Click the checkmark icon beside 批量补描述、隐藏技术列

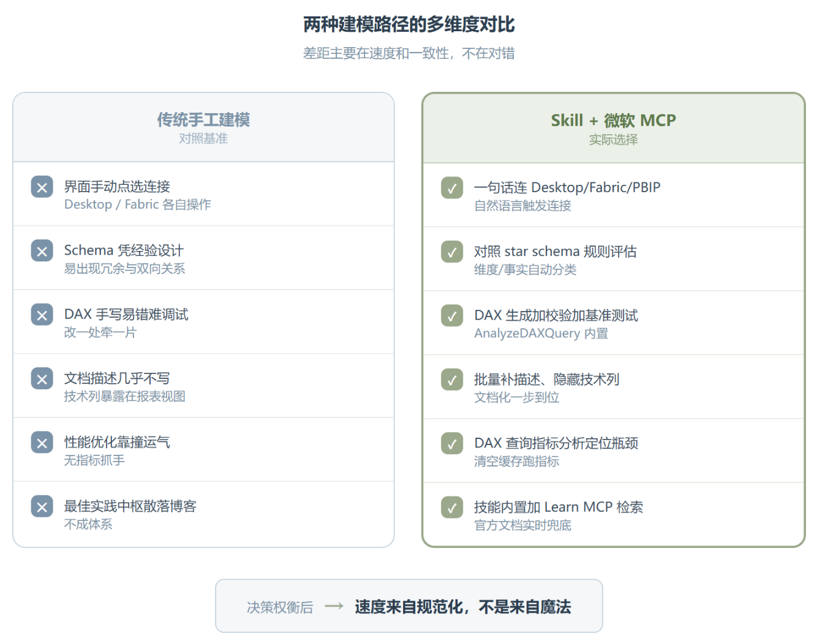[x=452, y=380]
